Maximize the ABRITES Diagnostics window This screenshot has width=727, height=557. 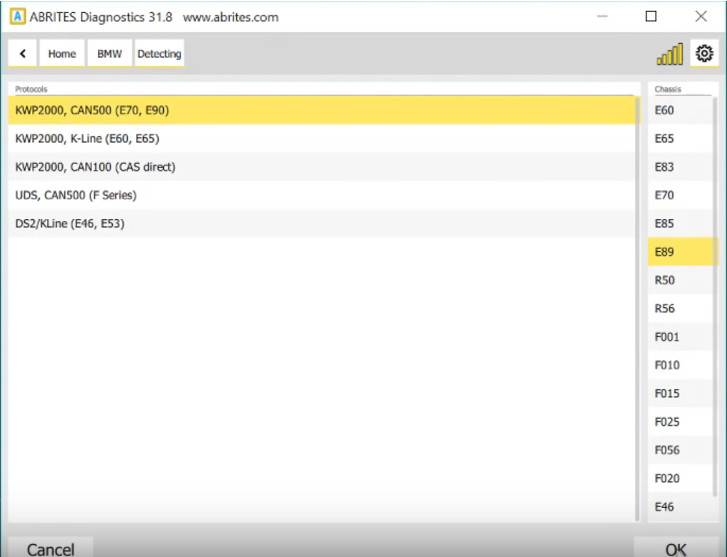(651, 17)
